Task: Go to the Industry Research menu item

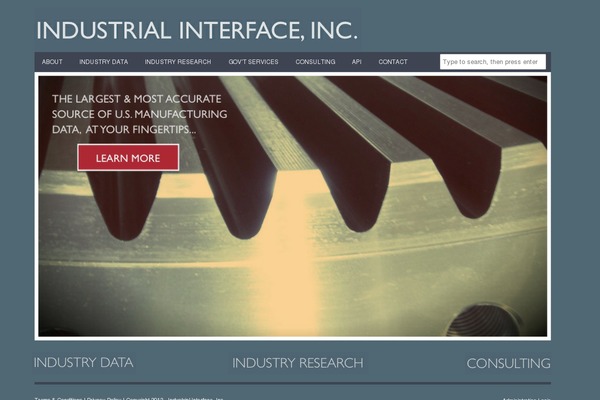Action: (178, 62)
